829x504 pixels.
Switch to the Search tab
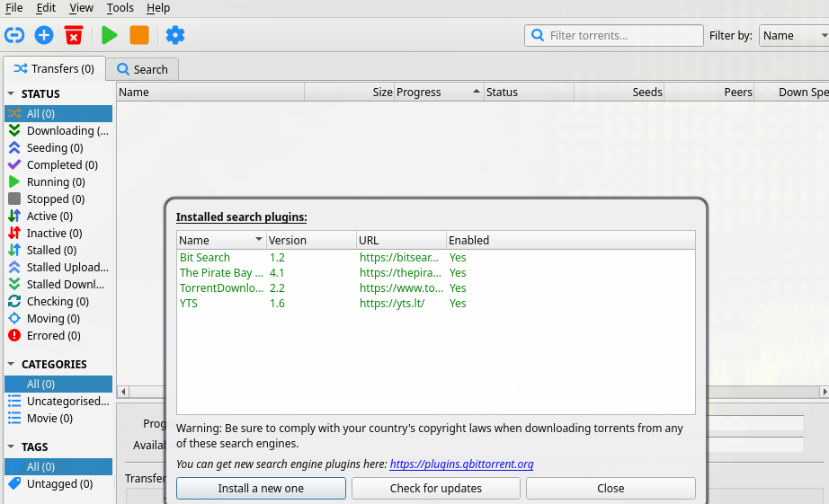142,69
